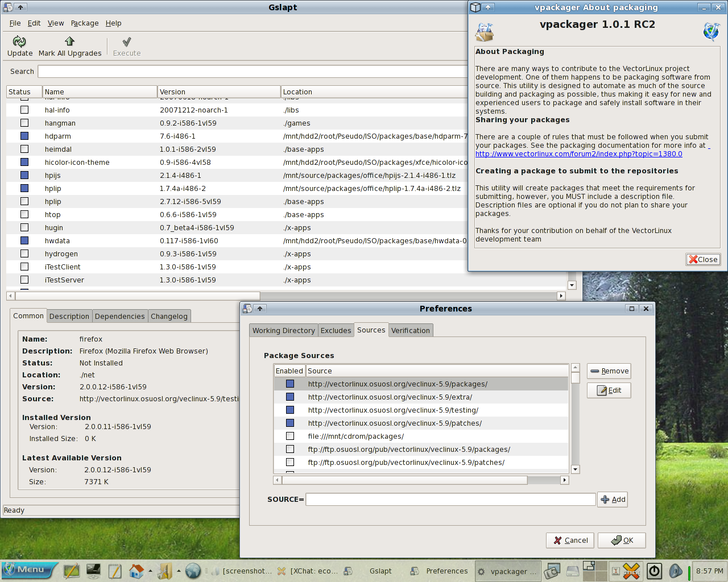Image resolution: width=728 pixels, height=582 pixels.
Task: Click the vpackager package box icon
Action: pyautogui.click(x=485, y=32)
